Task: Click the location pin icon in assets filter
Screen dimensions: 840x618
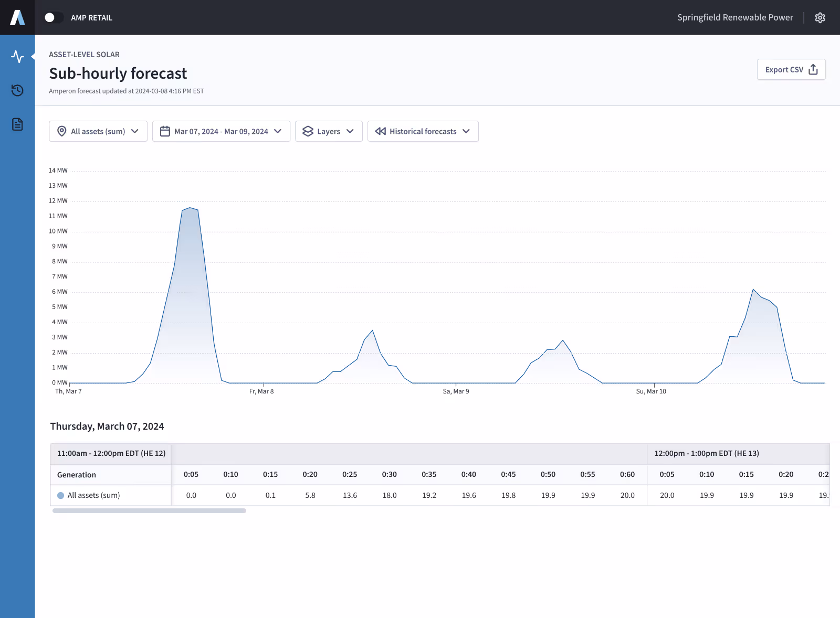Action: [x=61, y=131]
